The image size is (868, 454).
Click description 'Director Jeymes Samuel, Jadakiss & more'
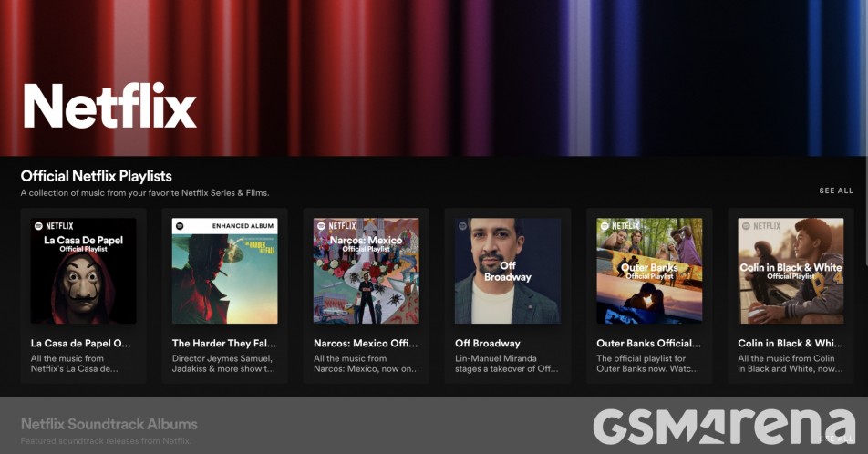coord(223,364)
